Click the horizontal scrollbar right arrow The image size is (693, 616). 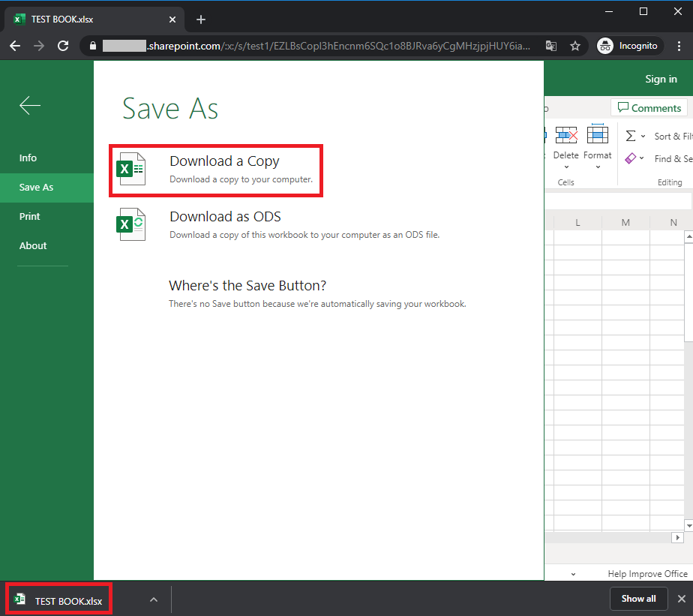[677, 538]
